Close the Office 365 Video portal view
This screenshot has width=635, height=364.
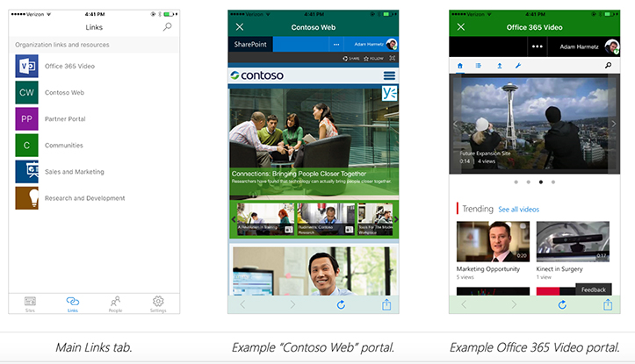tap(461, 26)
